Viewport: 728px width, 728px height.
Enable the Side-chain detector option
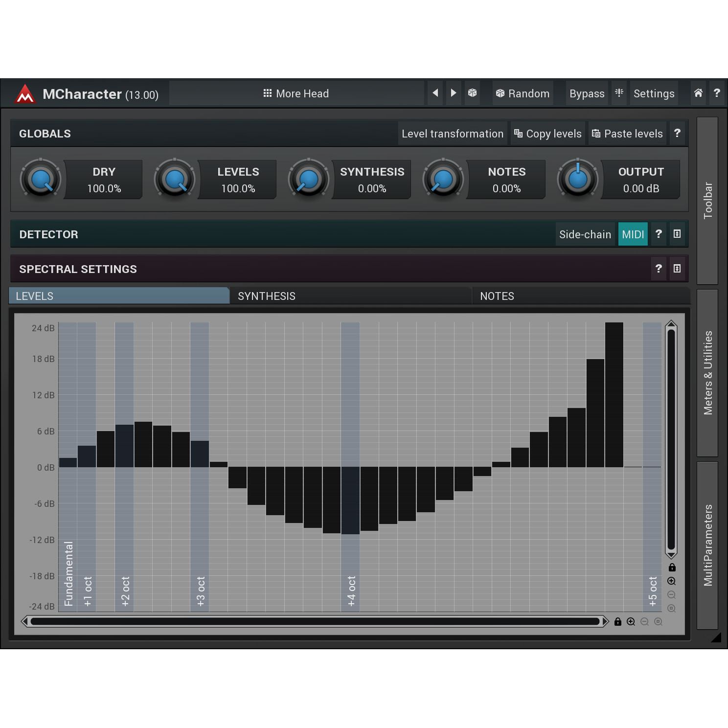pyautogui.click(x=585, y=234)
